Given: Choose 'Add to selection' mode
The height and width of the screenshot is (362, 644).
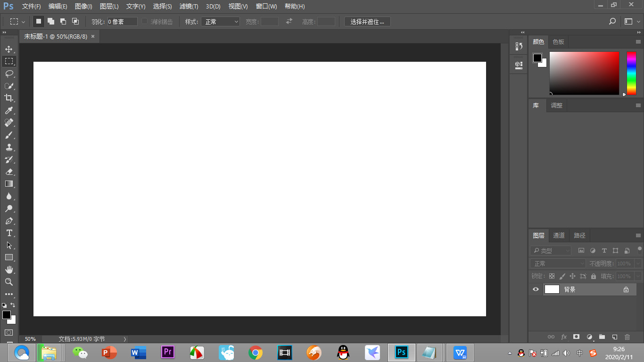Looking at the screenshot, I should click(51, 21).
